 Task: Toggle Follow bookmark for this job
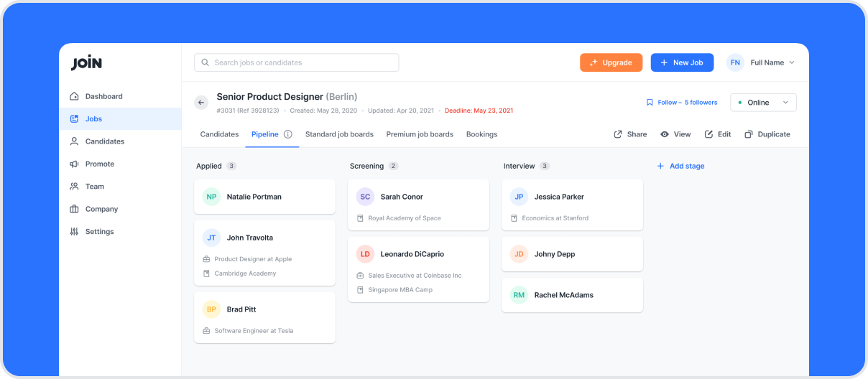click(x=650, y=103)
